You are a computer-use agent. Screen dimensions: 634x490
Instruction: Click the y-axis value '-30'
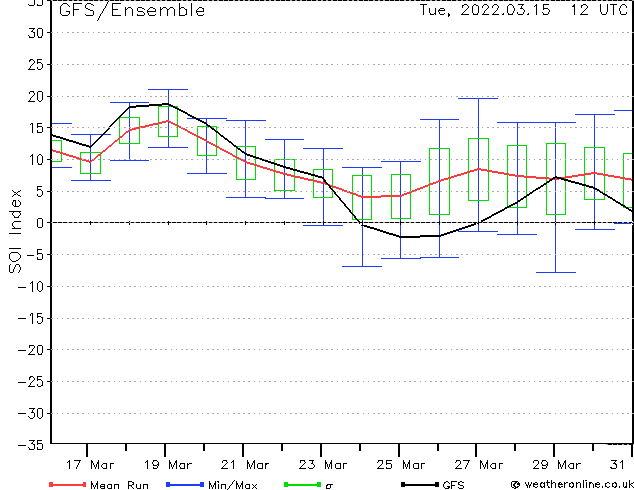click(31, 413)
